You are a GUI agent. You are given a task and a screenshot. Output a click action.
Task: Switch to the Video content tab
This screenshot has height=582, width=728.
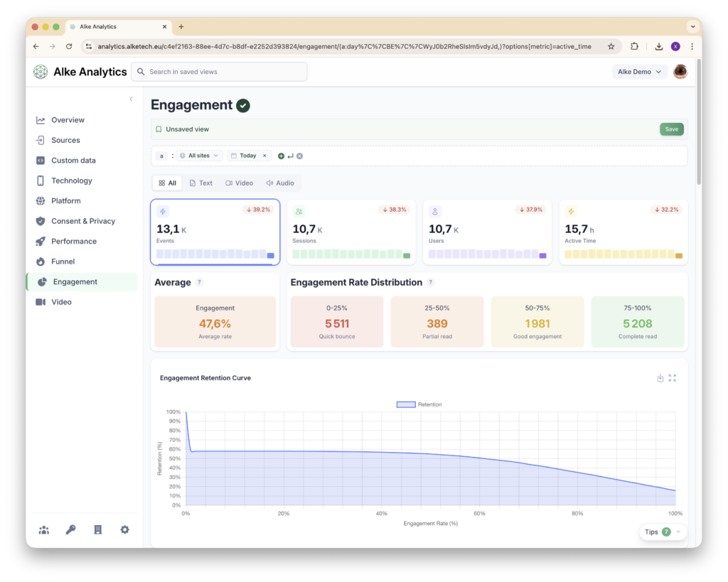(239, 183)
